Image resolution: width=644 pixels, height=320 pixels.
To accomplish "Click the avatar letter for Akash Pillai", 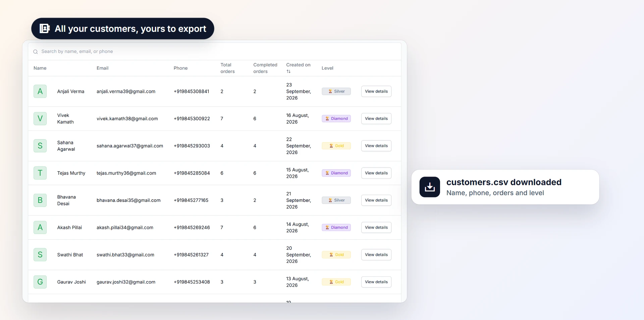I will coord(40,228).
